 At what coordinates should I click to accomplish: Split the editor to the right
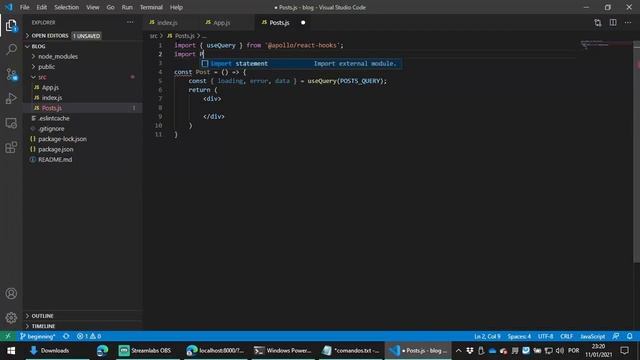coord(613,22)
